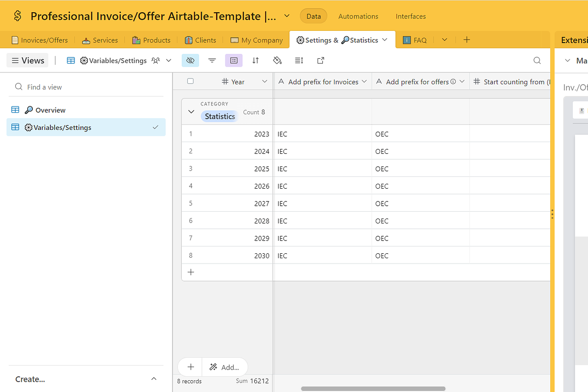This screenshot has height=392, width=588.
Task: Select OEC cell in 2028 row
Action: pyautogui.click(x=420, y=220)
